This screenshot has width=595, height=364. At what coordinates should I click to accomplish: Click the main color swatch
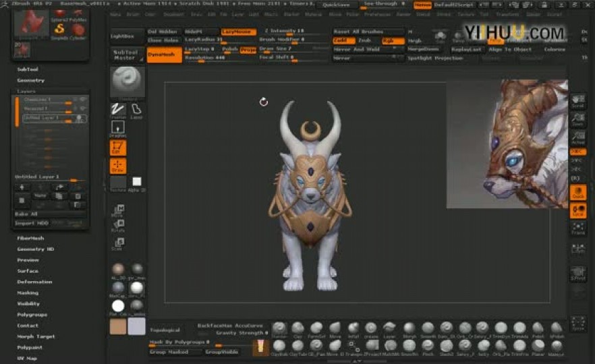tap(118, 326)
